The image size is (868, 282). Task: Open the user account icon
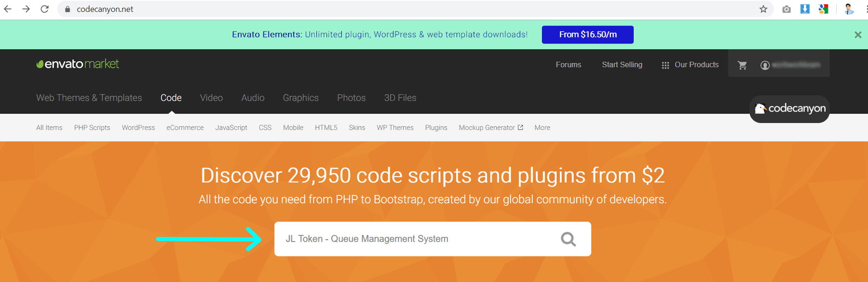(x=765, y=65)
